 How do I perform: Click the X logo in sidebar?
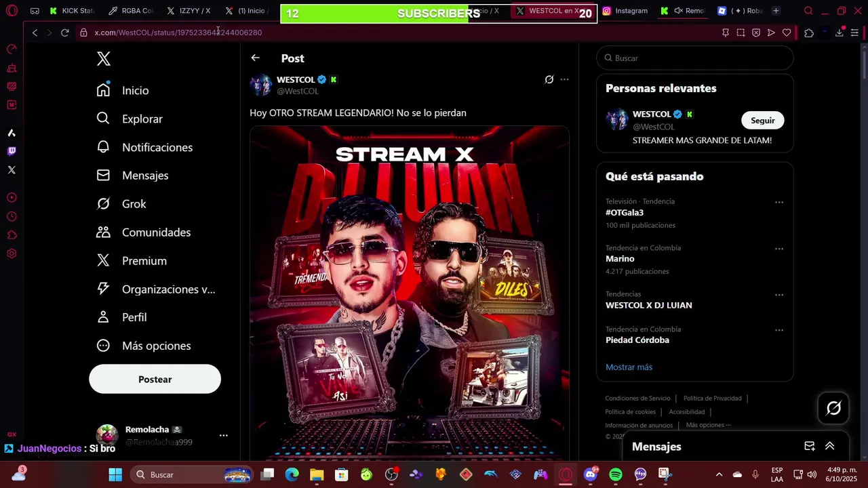tap(104, 59)
